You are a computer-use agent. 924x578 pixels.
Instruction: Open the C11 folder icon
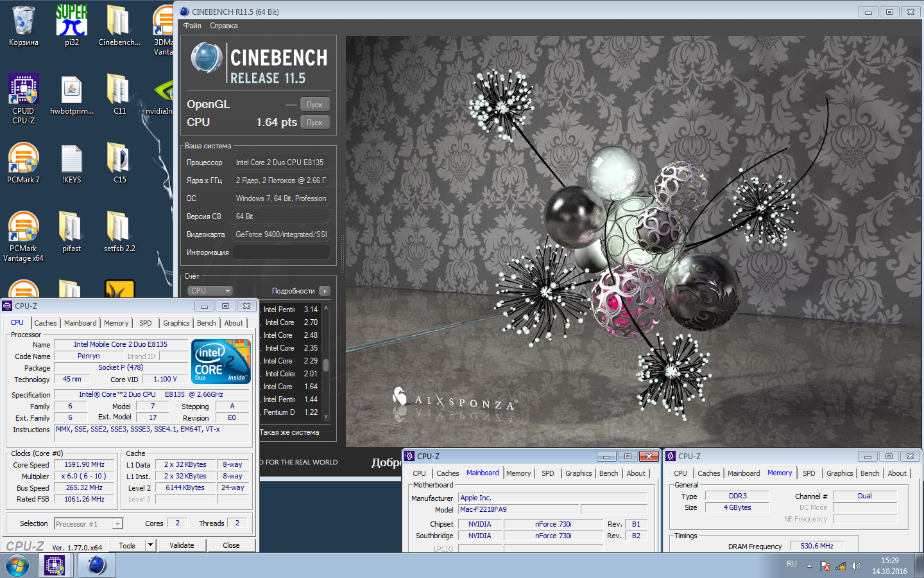(x=119, y=94)
